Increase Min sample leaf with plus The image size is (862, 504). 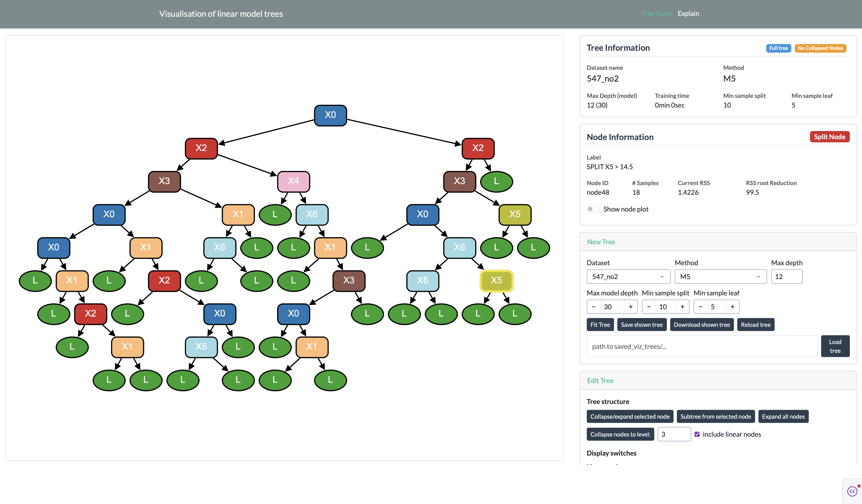click(x=732, y=307)
